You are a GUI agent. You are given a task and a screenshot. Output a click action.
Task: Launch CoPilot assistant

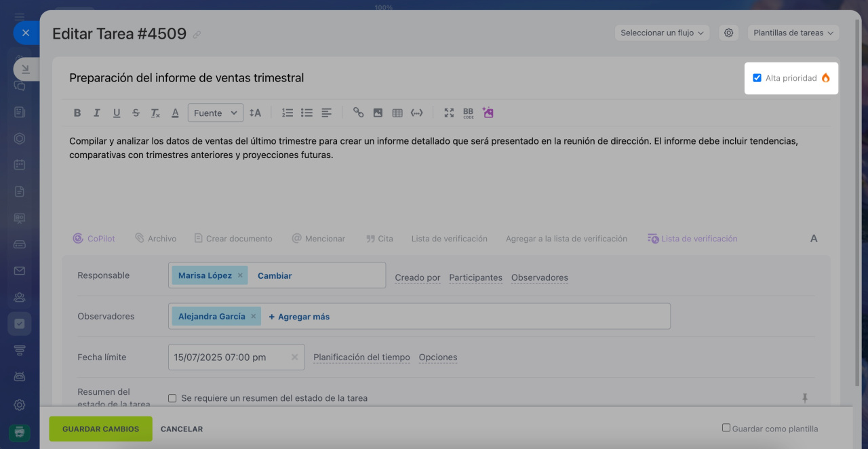(94, 239)
